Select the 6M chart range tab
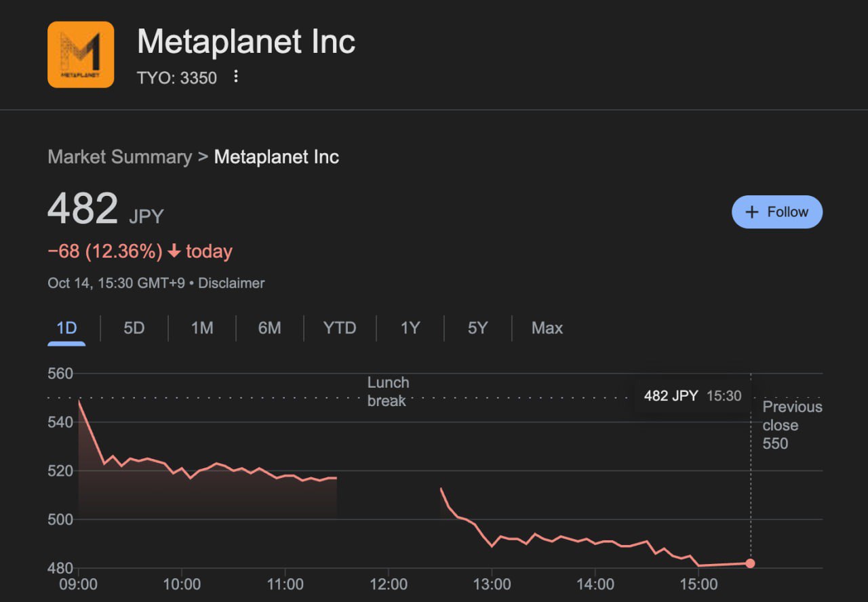The height and width of the screenshot is (602, 868). (269, 328)
